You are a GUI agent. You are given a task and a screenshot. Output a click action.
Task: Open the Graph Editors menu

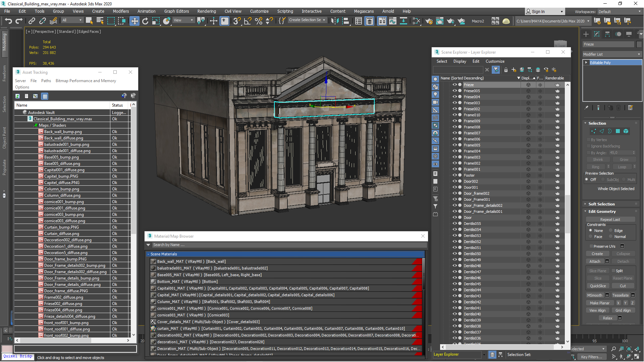(x=175, y=11)
